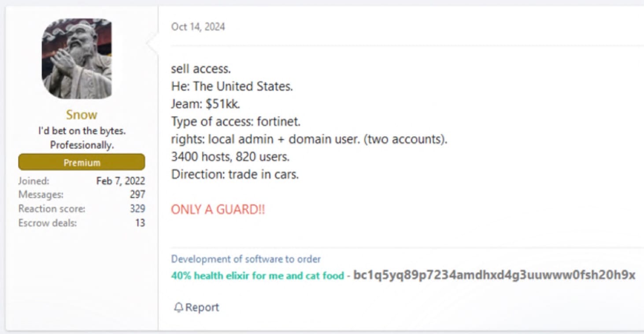Click the Report link text
The width and height of the screenshot is (644, 334).
pyautogui.click(x=202, y=308)
